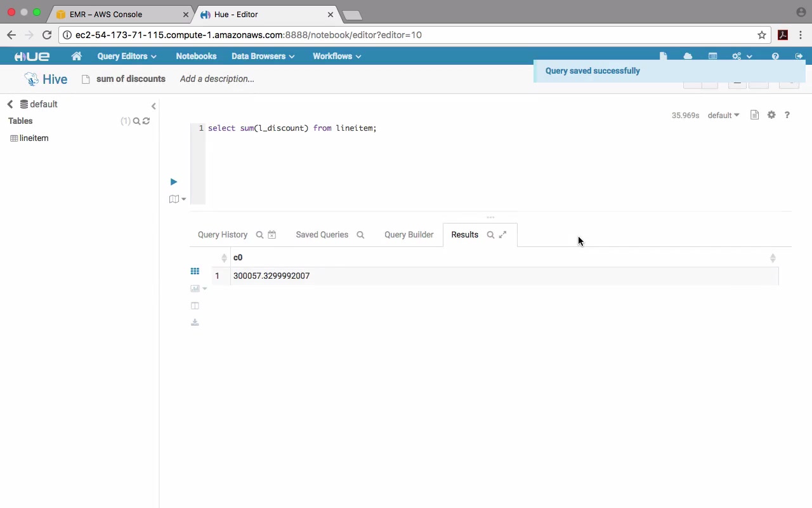Expand the Data Browsers menu
Viewport: 812px width, 508px height.
[x=263, y=56]
